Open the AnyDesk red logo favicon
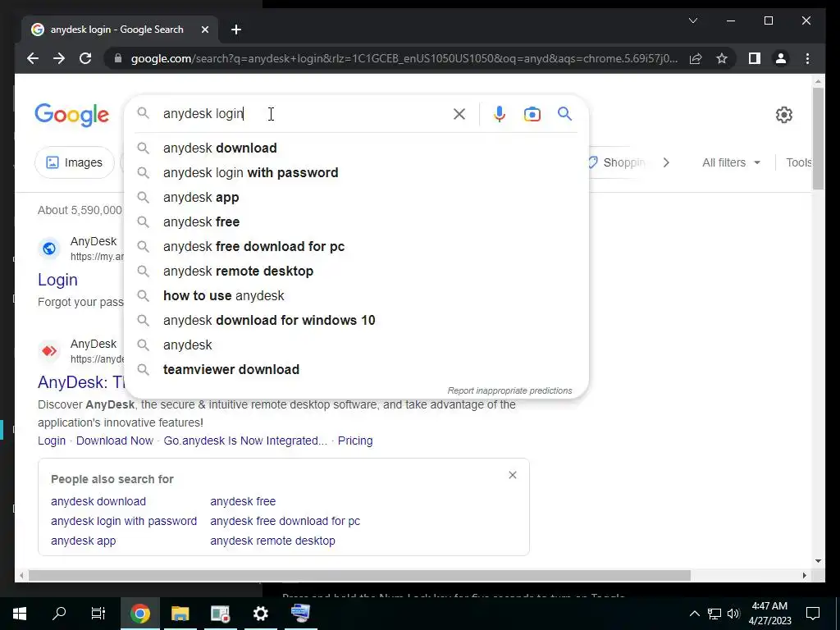Image resolution: width=840 pixels, height=630 pixels. pyautogui.click(x=48, y=351)
